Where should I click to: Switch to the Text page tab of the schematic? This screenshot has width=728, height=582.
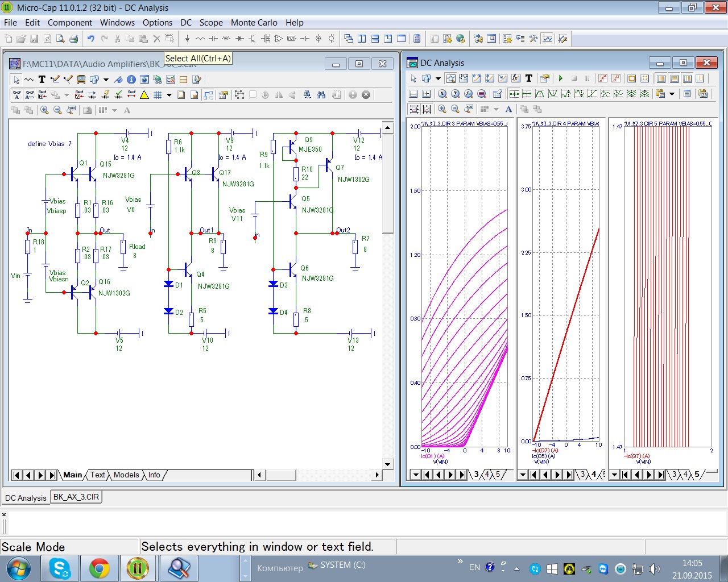point(98,475)
